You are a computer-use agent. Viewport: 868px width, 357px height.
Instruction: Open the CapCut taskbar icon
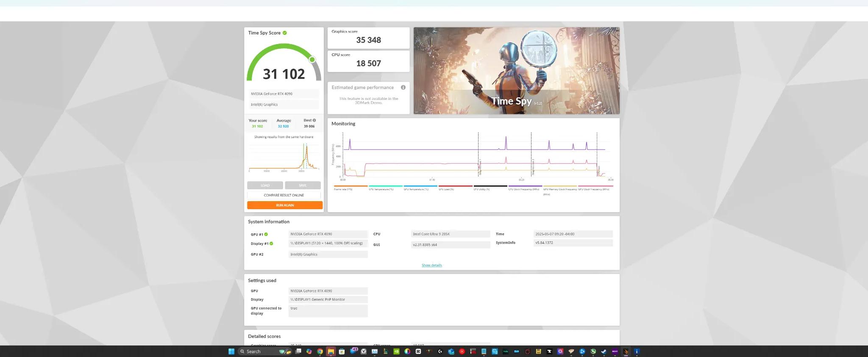[x=418, y=351]
